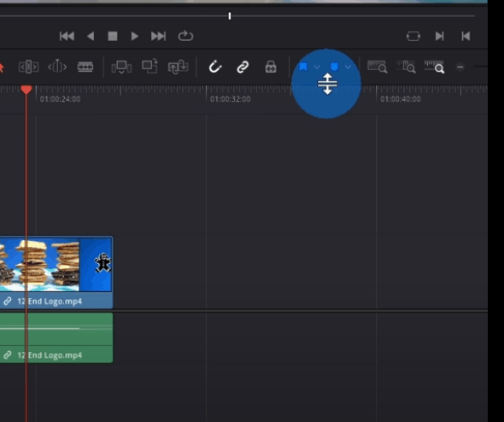Start forward playback
The height and width of the screenshot is (422, 504).
135,36
